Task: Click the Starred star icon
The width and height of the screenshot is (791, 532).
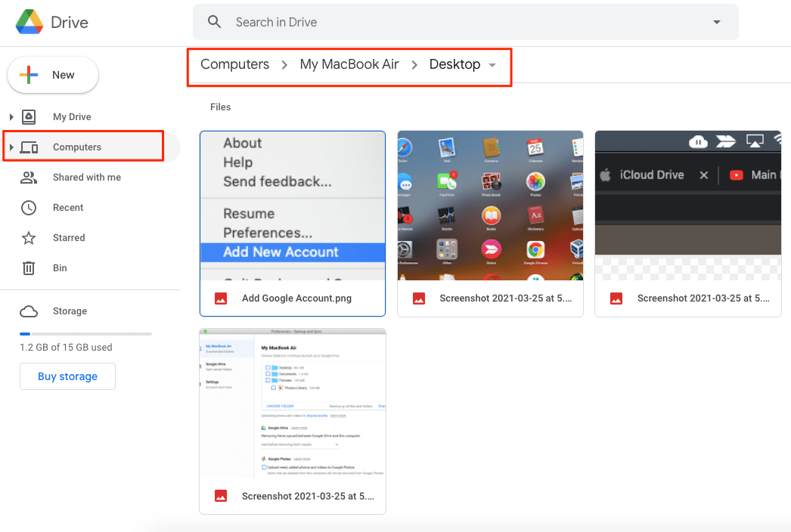Action: 29,238
